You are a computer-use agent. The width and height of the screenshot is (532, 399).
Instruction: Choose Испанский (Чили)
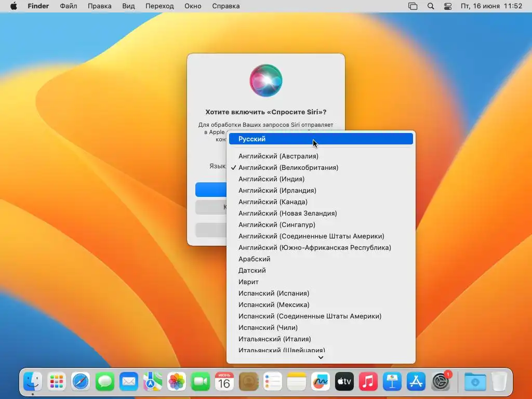click(x=321, y=327)
